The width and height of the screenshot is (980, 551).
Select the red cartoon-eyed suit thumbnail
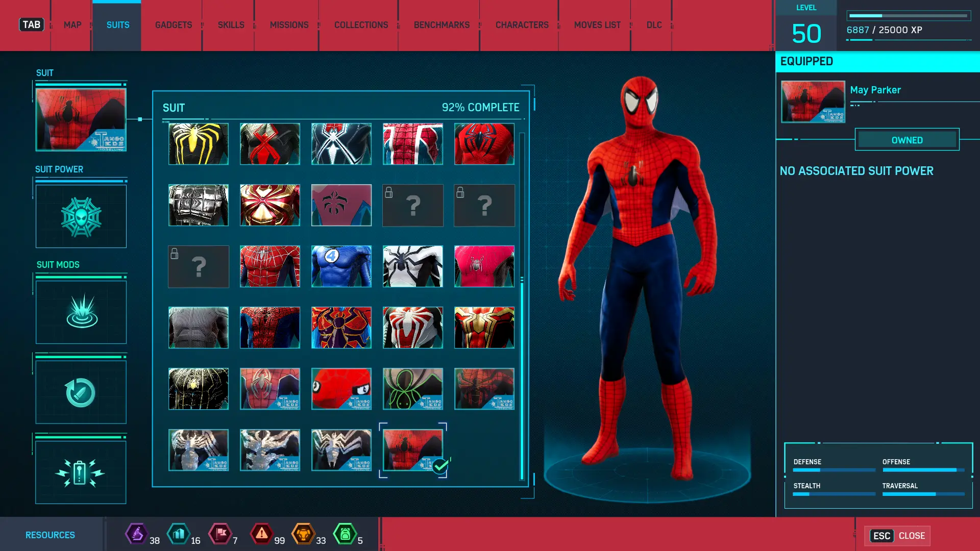click(341, 389)
